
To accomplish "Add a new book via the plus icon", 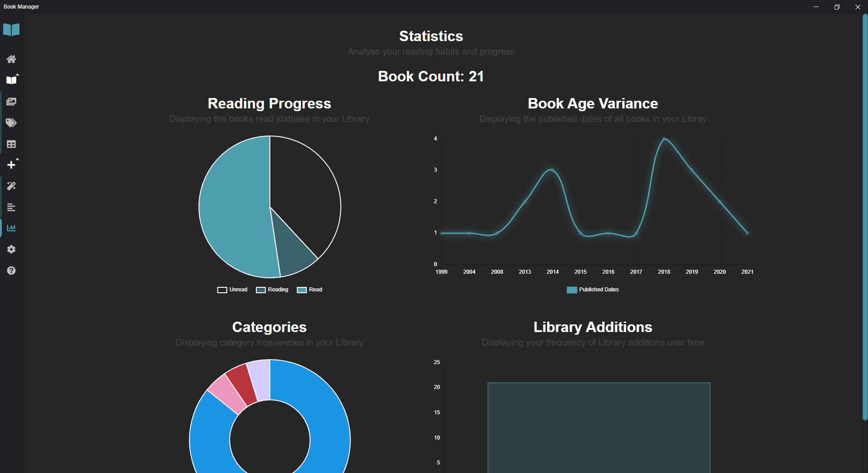I will (x=11, y=164).
